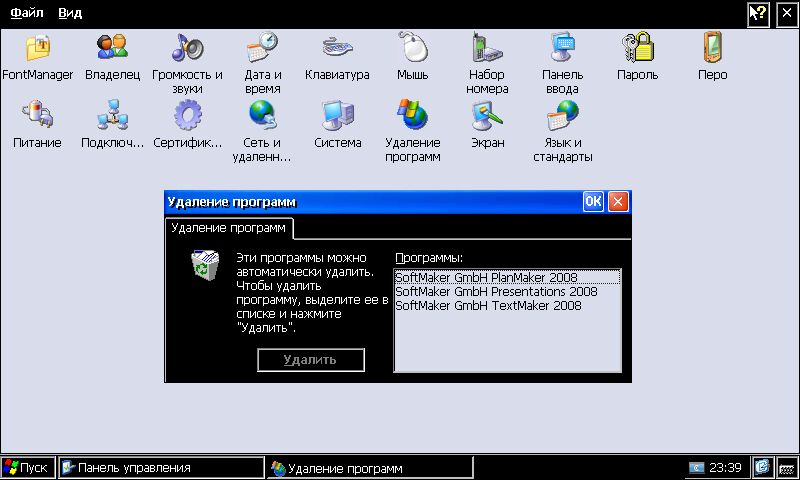
Task: Open the Владелец (Owner) applet
Action: 112,57
